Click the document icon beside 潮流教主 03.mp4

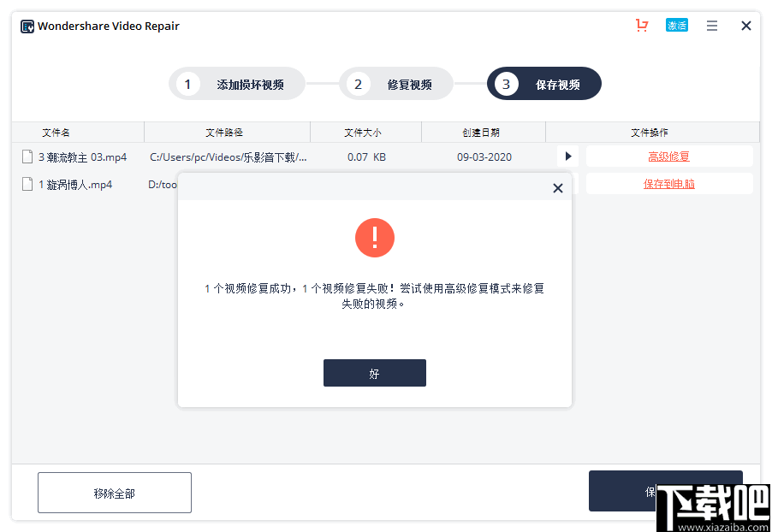[x=27, y=156]
